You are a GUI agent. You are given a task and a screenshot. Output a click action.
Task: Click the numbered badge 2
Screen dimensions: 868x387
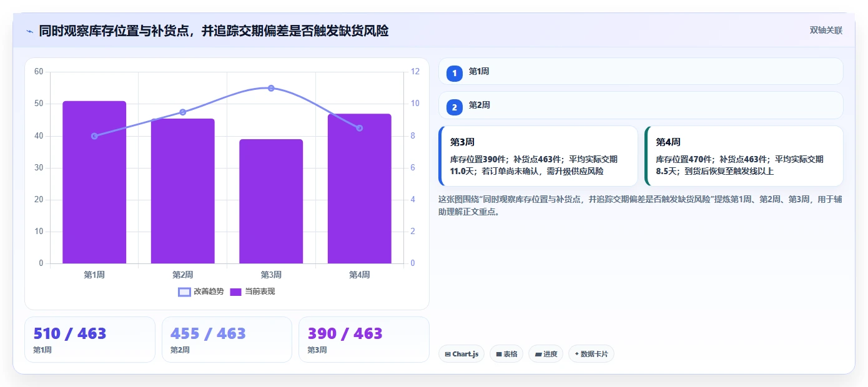(455, 107)
